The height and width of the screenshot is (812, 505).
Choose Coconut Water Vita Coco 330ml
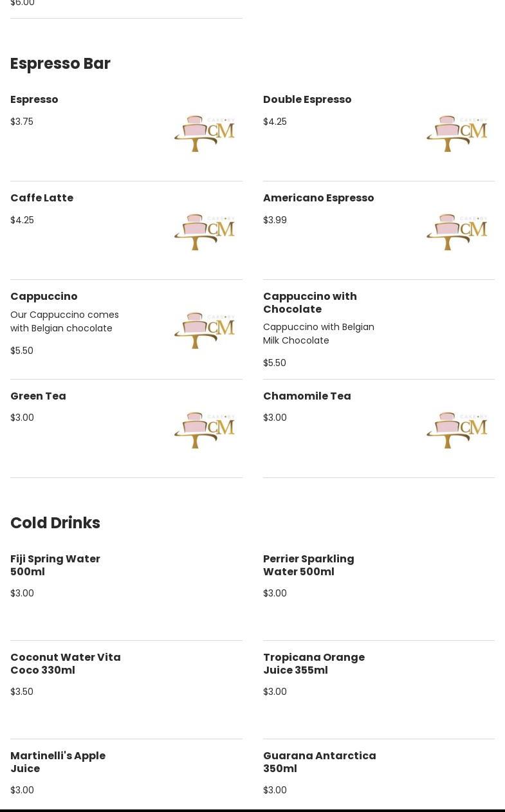(66, 664)
